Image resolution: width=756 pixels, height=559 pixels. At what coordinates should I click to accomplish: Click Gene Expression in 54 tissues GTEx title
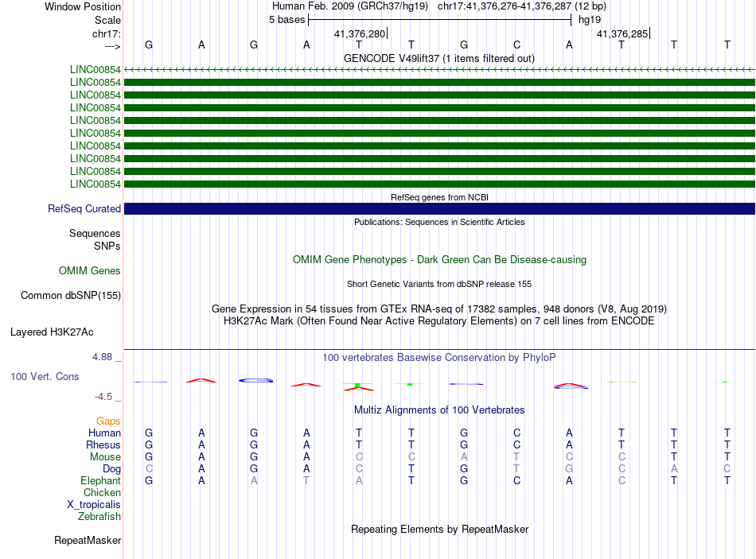click(439, 309)
